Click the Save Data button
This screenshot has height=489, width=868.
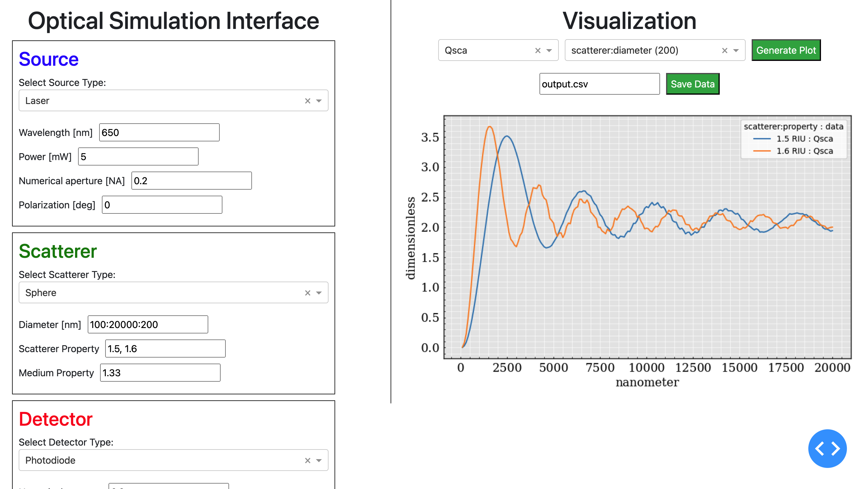tap(693, 84)
